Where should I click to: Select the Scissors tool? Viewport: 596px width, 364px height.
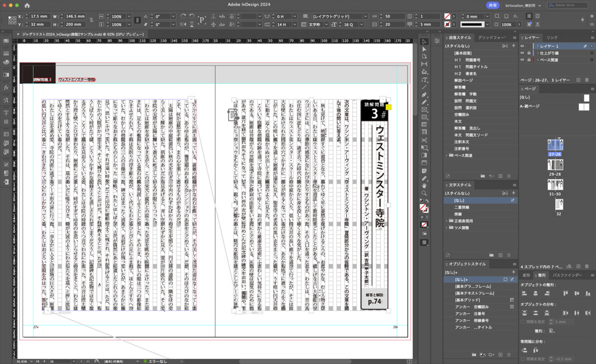click(x=424, y=140)
